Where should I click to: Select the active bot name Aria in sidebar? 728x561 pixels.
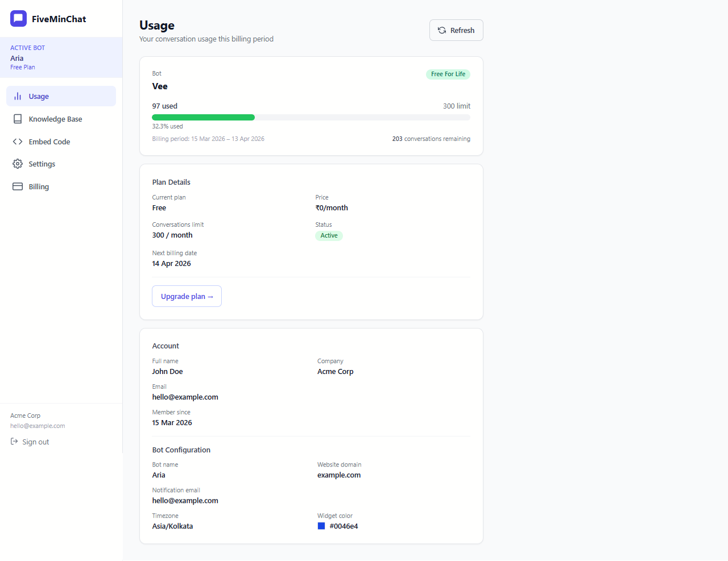click(x=17, y=58)
